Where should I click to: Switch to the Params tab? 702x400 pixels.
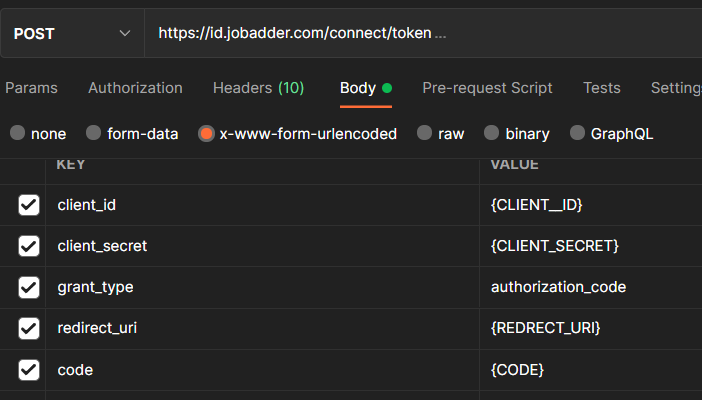pos(31,88)
